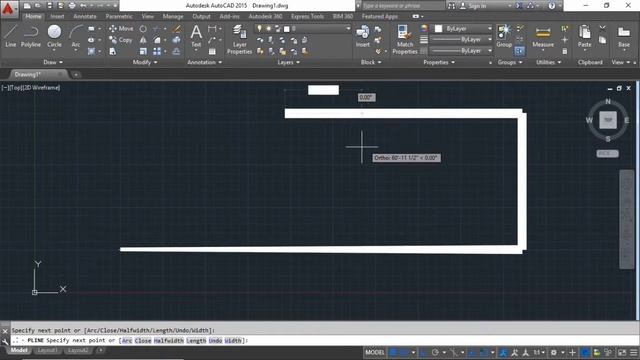640x360 pixels.
Task: Expand the Modify panel
Action: pos(145,62)
